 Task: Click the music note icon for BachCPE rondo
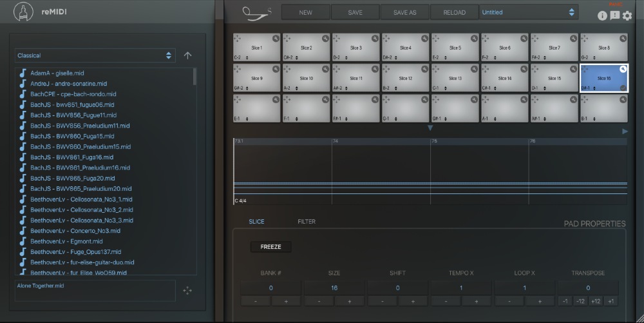[23, 94]
